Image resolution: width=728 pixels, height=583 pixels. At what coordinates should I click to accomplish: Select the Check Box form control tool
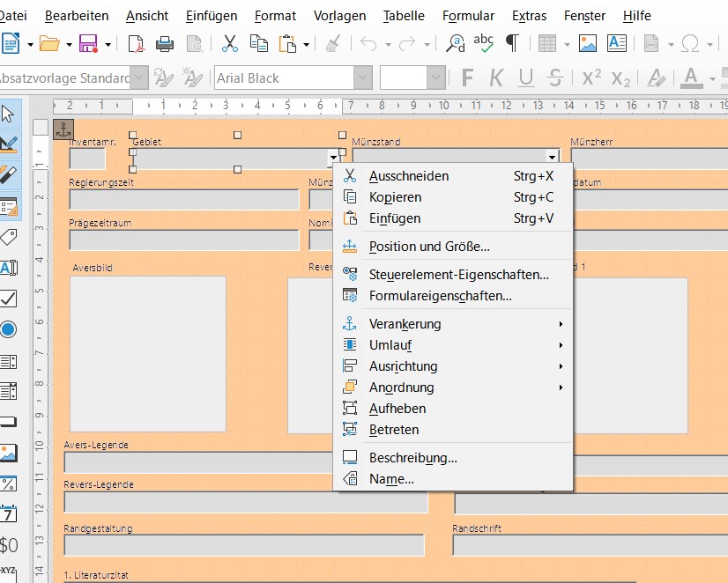[9, 299]
